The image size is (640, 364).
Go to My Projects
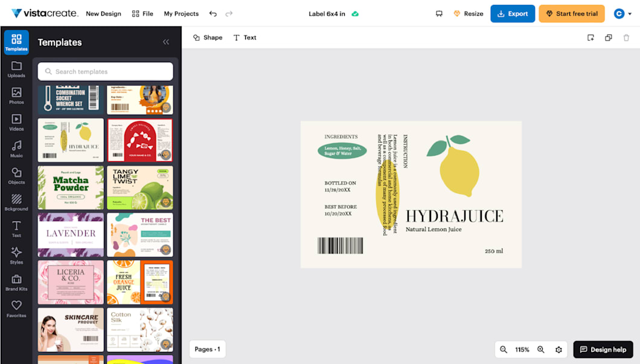[181, 13]
